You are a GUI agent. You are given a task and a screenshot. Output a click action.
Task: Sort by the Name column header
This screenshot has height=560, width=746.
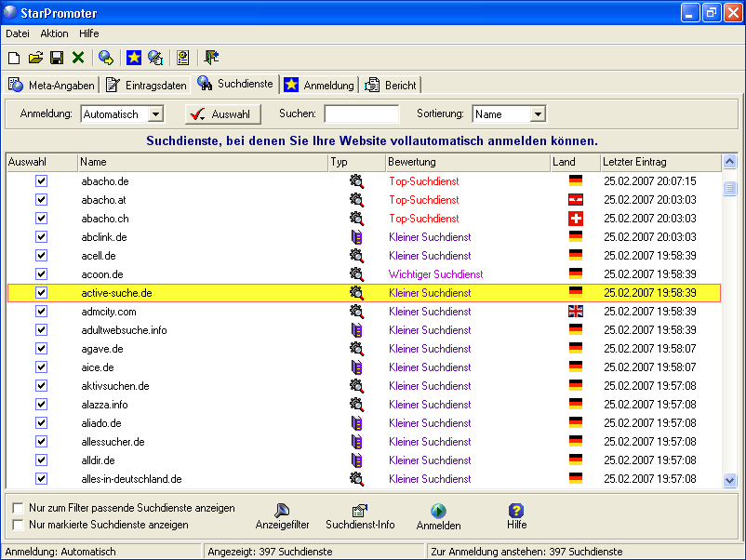[203, 162]
